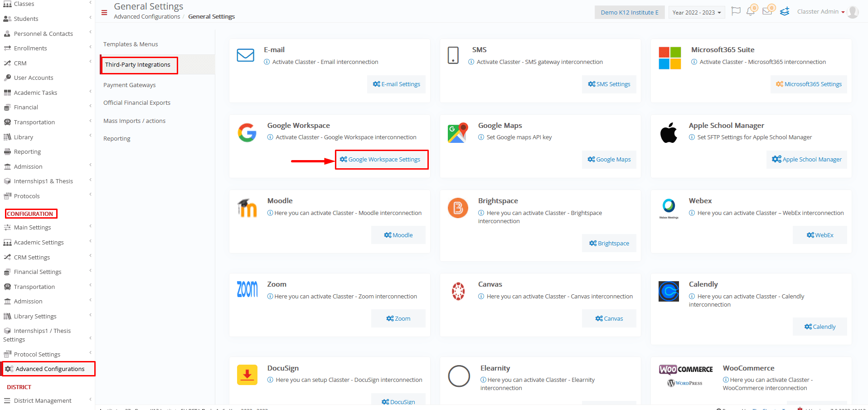Open Internships1 & Thesis in the sidebar
The image size is (868, 410).
click(47, 181)
